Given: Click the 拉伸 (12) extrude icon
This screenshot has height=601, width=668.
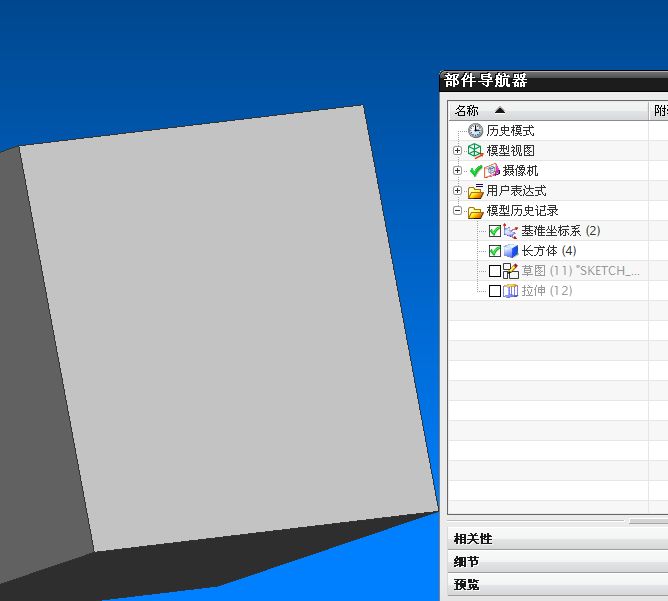Looking at the screenshot, I should [510, 291].
